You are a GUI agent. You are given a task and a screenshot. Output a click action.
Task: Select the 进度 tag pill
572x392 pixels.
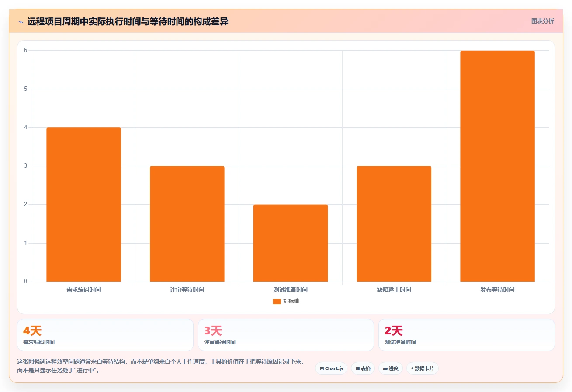pyautogui.click(x=391, y=368)
